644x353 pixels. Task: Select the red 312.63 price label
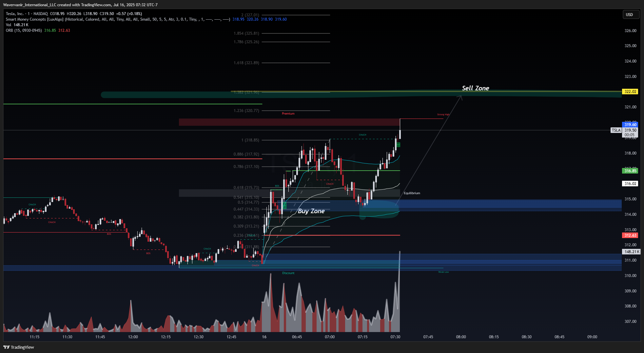point(630,235)
